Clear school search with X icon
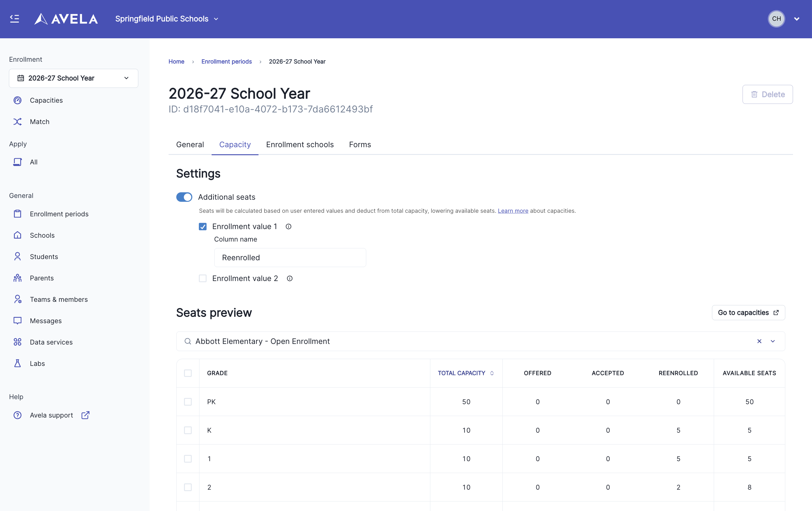 click(x=759, y=341)
